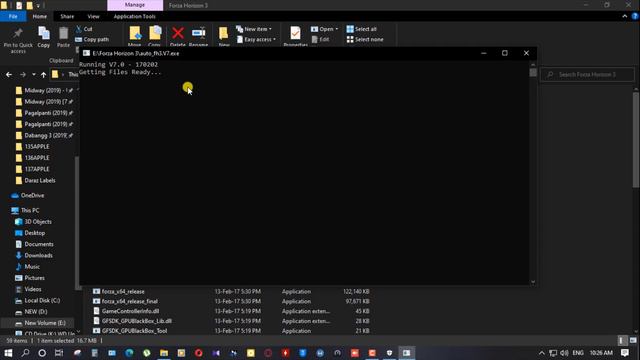The image size is (640, 360).
Task: Click the console window scrollbar thumb
Action: 533,72
